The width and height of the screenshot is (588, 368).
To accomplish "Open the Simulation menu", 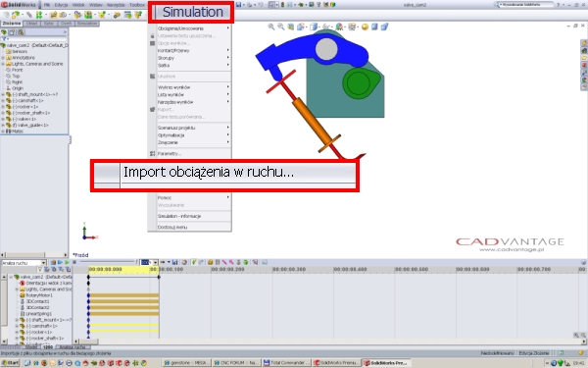I will [191, 12].
